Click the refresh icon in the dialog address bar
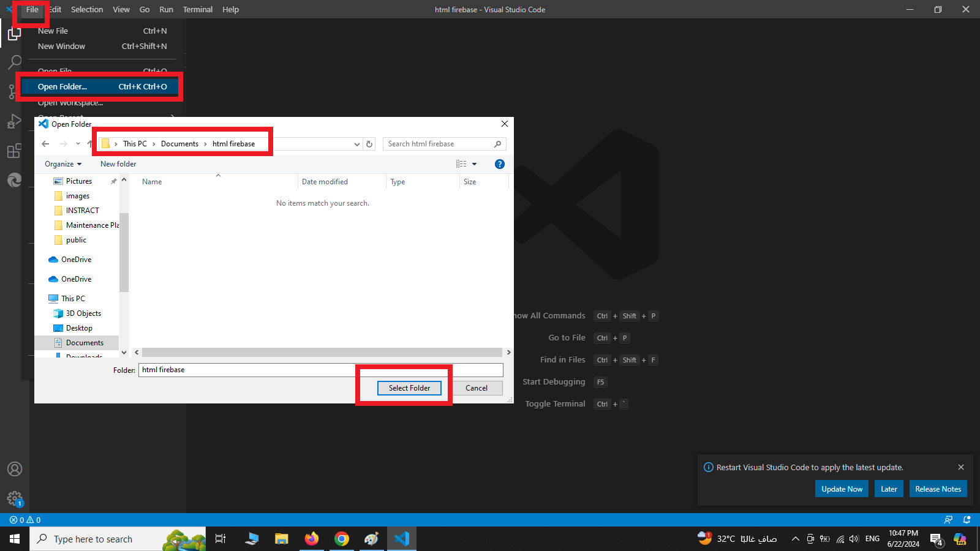The height and width of the screenshot is (551, 980). coord(369,143)
